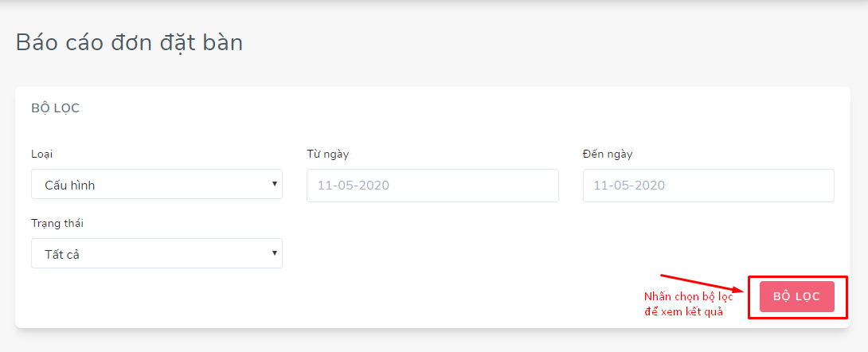Click the 11-05-2020 placeholder under Từ ngày
Image resolution: width=868 pixels, height=352 pixels.
coord(354,186)
